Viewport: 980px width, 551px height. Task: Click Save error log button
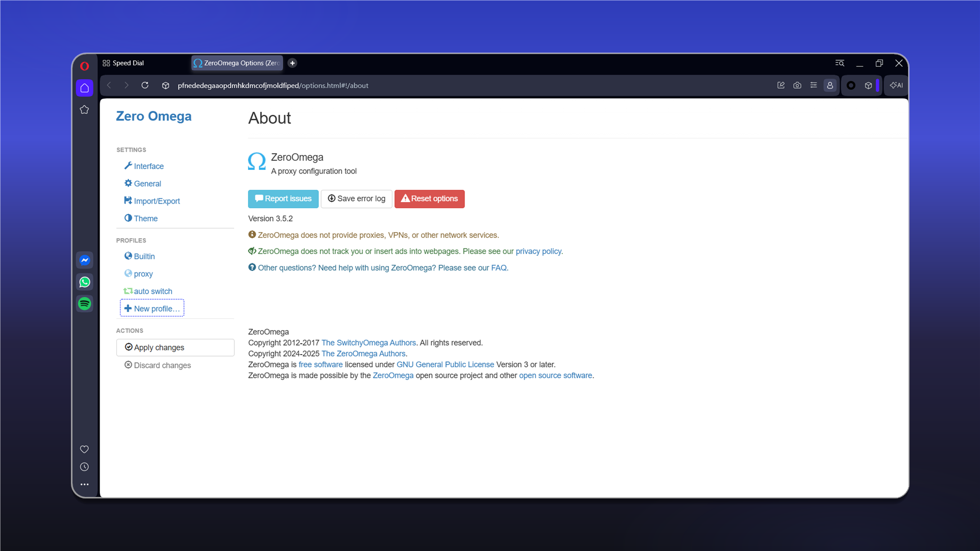(356, 199)
